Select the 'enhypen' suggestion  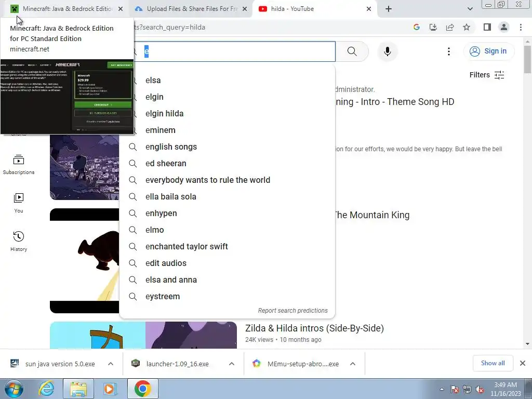click(x=227, y=214)
